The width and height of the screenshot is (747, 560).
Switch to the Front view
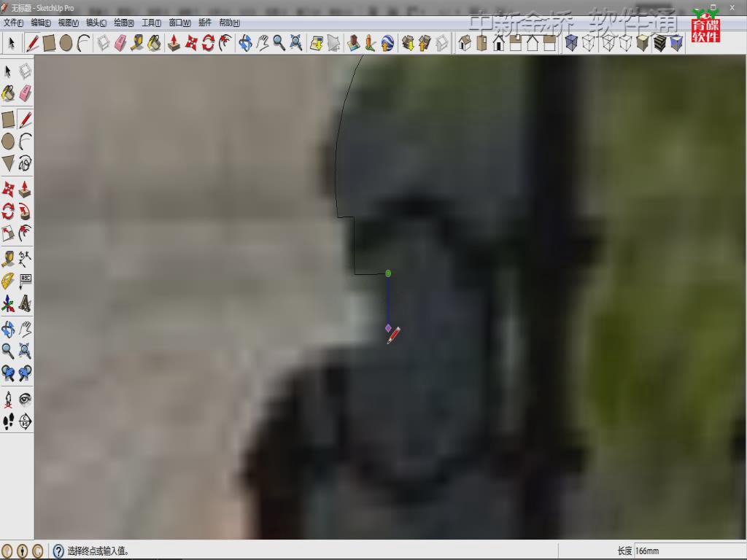tap(499, 43)
